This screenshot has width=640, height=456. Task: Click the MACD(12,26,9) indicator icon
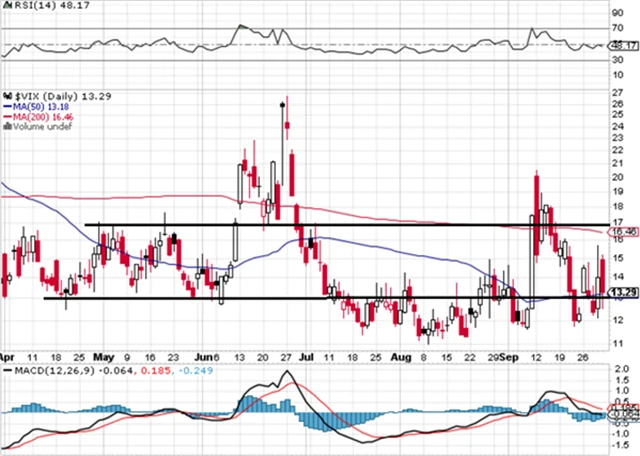[6, 372]
